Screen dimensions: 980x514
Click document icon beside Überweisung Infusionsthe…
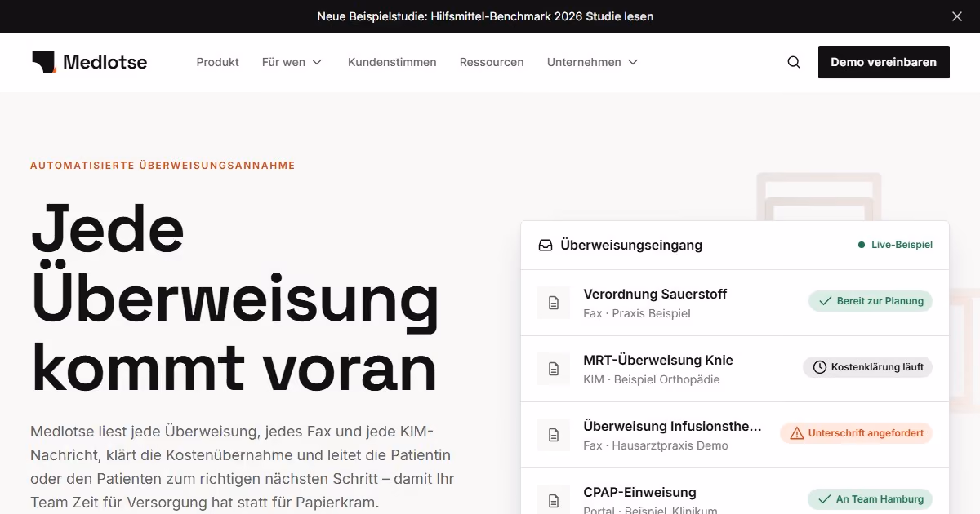[x=554, y=435]
